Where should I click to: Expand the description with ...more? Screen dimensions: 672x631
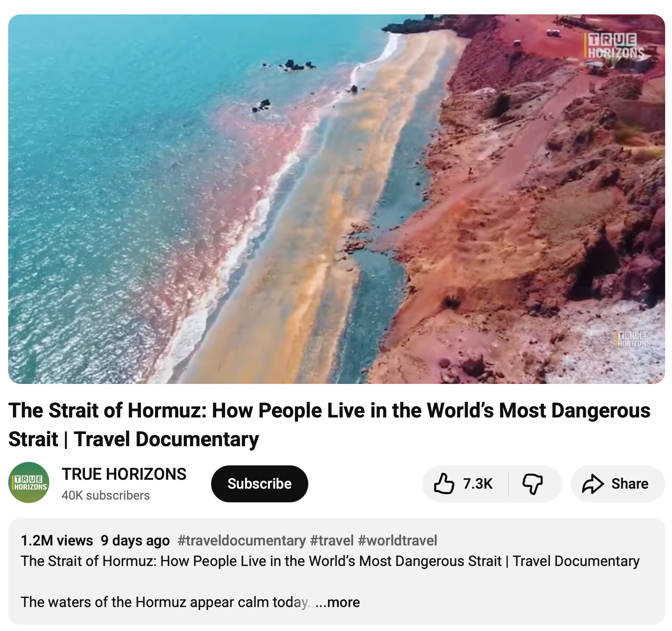pos(338,602)
